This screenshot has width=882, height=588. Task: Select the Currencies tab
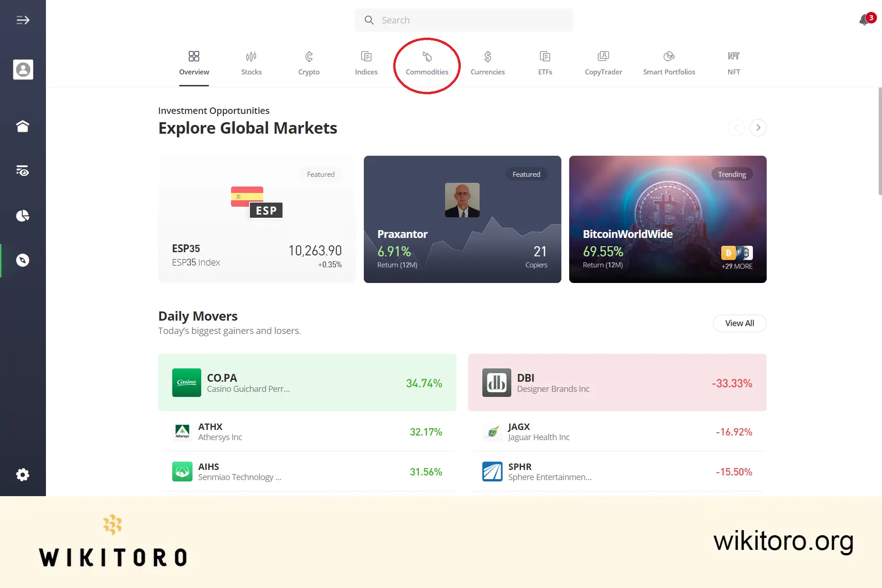click(x=487, y=62)
